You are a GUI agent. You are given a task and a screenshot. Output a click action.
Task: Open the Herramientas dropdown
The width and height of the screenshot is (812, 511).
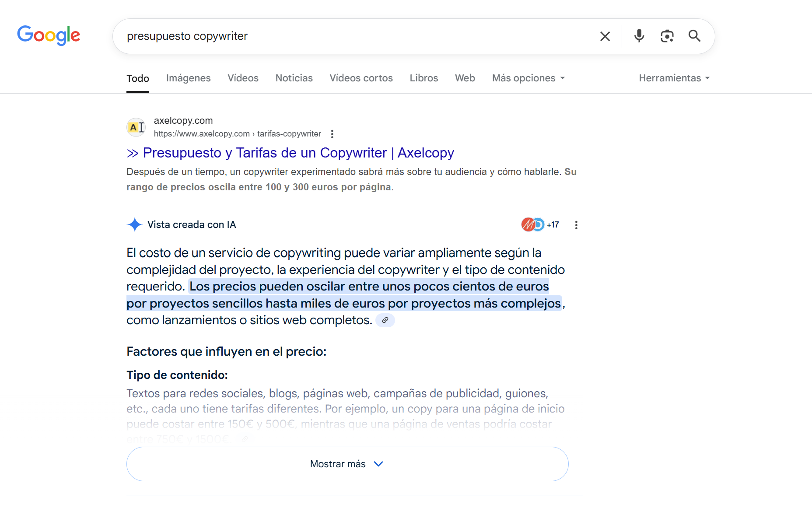(674, 78)
